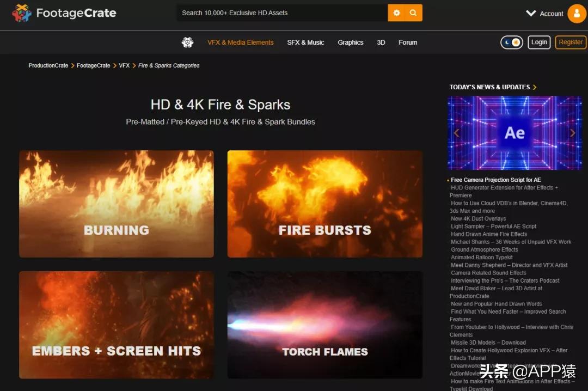Expand the Account dropdown chevron
588x391 pixels.
point(531,14)
